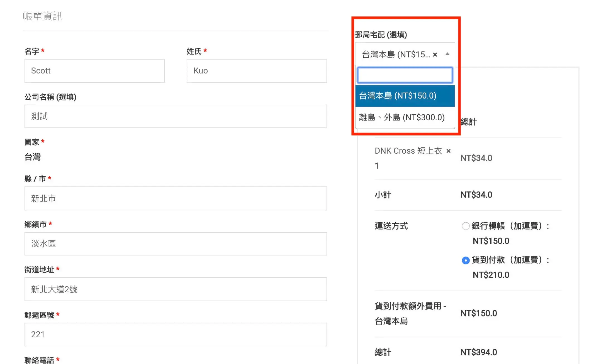Screen dimensions: 594x364
Task: Edit the 名字 field containing Scott
Action: pos(95,71)
